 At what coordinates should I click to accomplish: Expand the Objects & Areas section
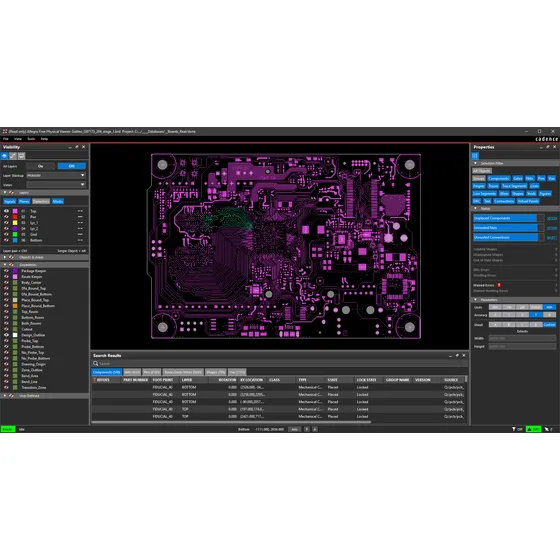pos(5,258)
